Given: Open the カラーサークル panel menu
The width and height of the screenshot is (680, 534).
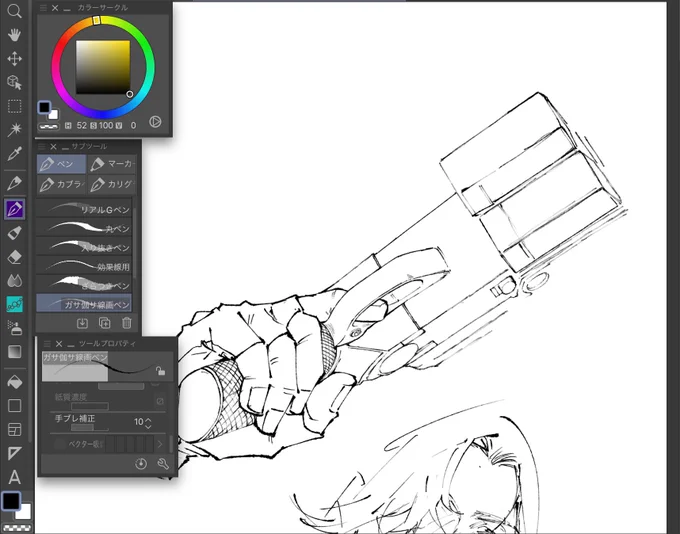Looking at the screenshot, I should point(43,8).
